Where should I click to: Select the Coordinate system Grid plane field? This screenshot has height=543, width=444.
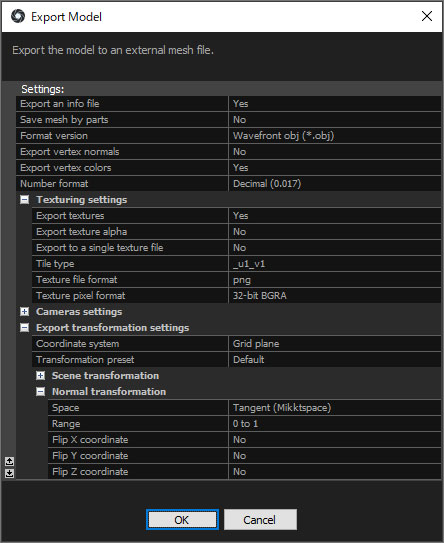coord(335,344)
